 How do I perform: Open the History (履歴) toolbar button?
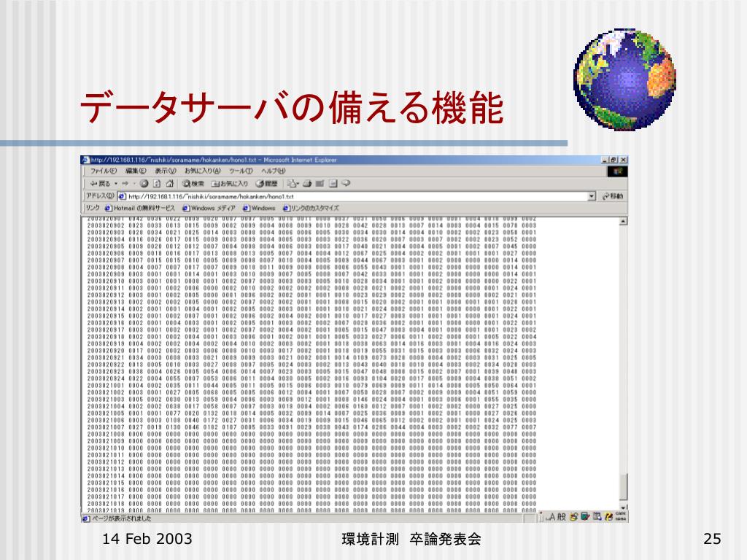tap(267, 183)
